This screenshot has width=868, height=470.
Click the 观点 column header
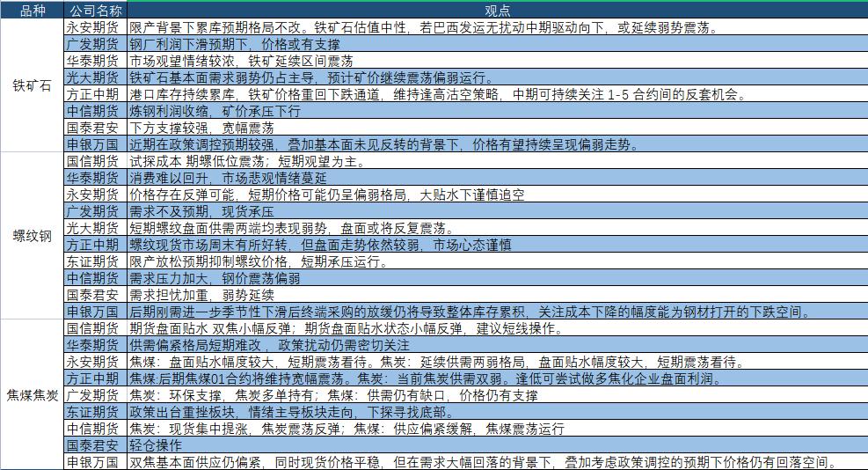497,11
